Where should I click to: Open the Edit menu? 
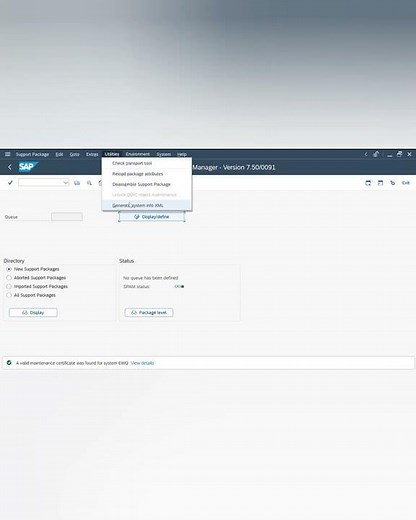click(59, 154)
